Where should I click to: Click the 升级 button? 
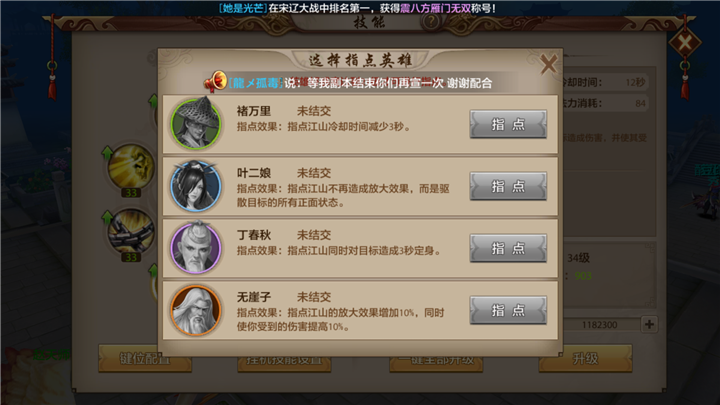[x=585, y=358]
